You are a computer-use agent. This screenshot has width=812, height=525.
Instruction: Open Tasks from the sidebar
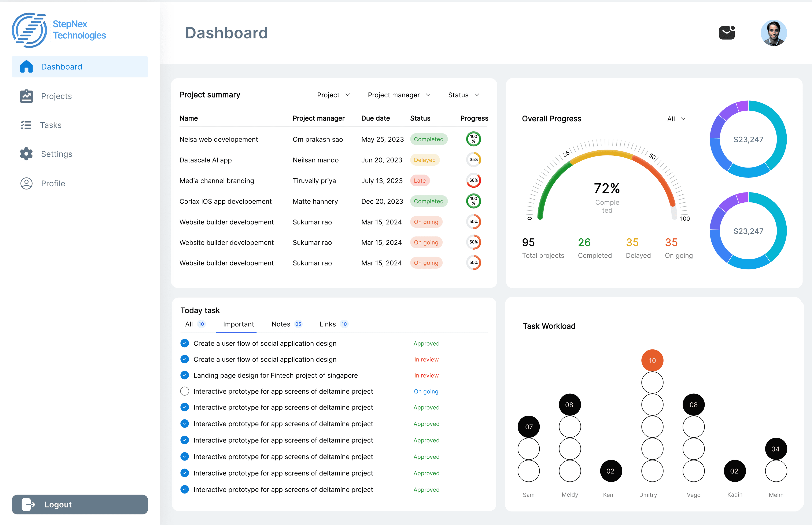tap(51, 125)
